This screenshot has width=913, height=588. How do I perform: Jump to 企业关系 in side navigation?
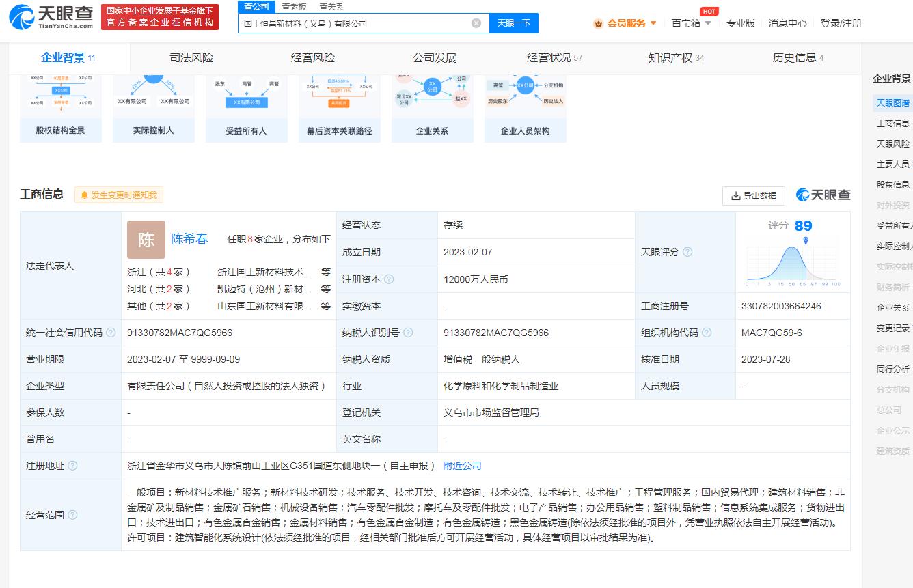point(892,307)
